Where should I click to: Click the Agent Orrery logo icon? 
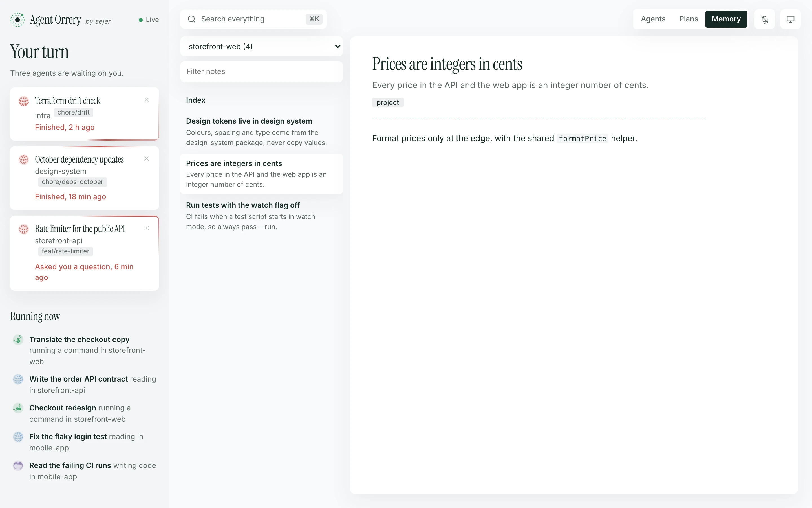point(17,19)
